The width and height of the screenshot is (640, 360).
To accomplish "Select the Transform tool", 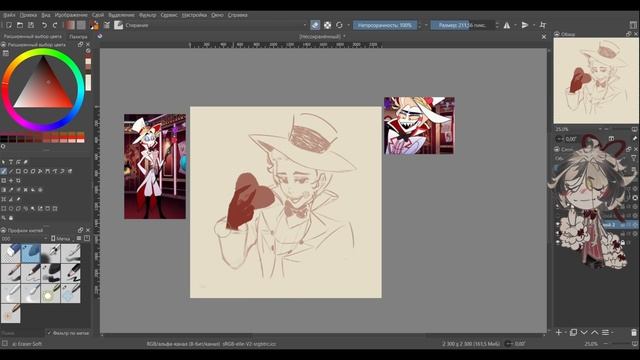I will [4, 180].
